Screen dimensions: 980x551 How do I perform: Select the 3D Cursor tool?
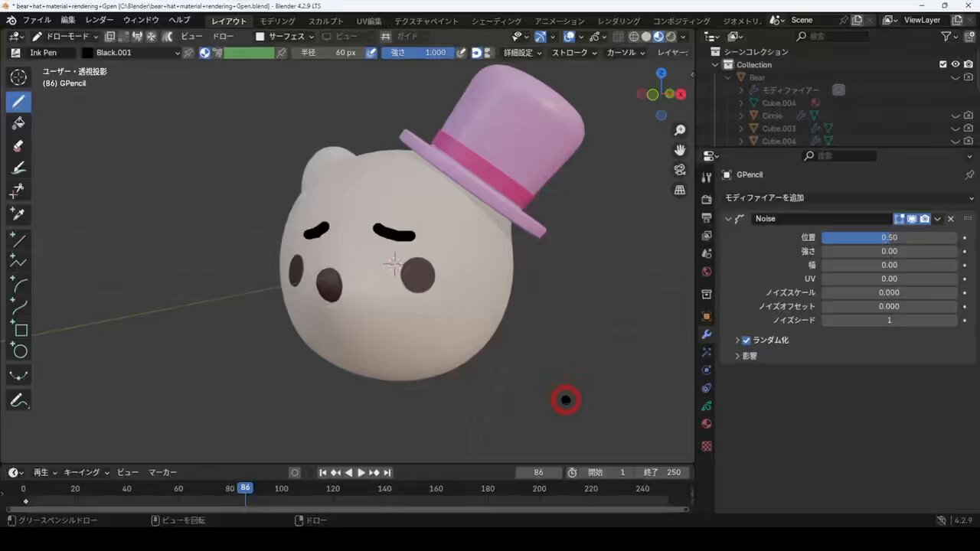coord(19,77)
